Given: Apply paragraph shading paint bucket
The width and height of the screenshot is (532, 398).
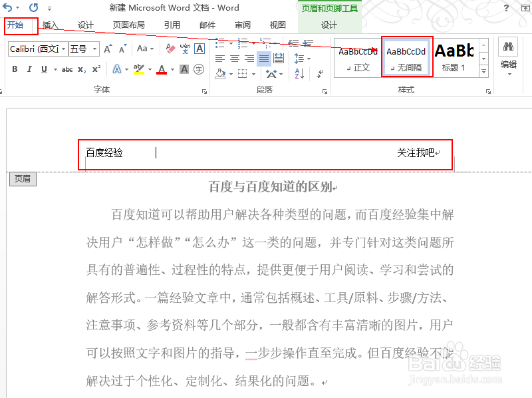Looking at the screenshot, I should point(221,73).
